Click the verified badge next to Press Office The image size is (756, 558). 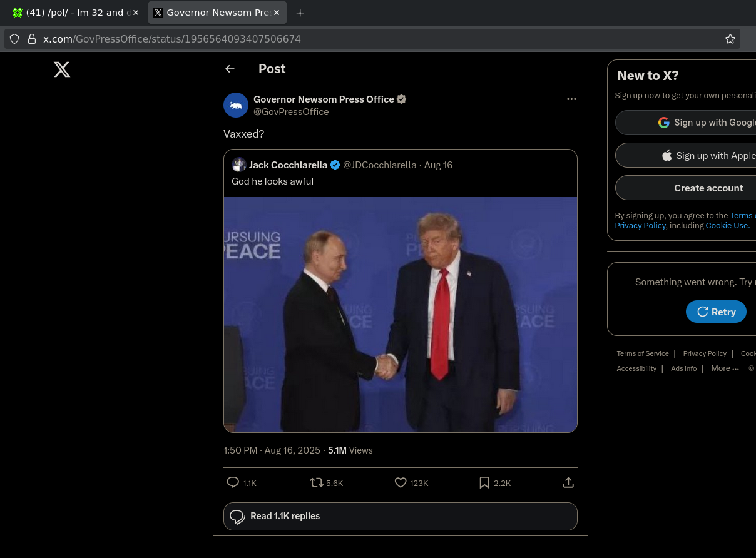pyautogui.click(x=402, y=99)
